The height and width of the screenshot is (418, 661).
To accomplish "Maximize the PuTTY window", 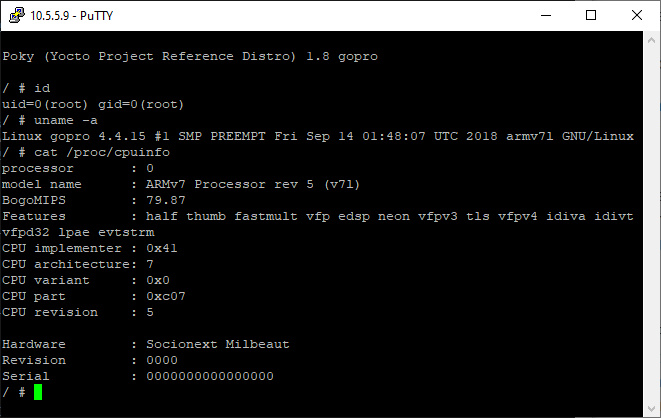I will 591,15.
